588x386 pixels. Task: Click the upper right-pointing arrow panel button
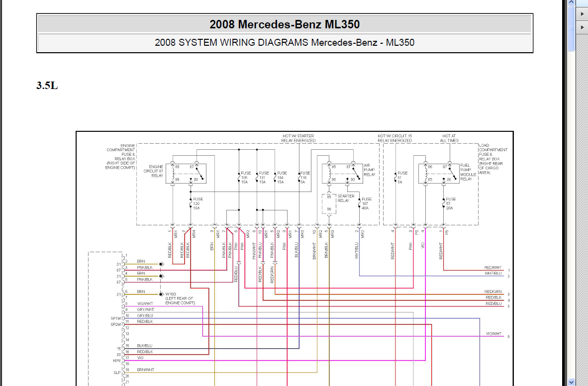[x=582, y=14]
